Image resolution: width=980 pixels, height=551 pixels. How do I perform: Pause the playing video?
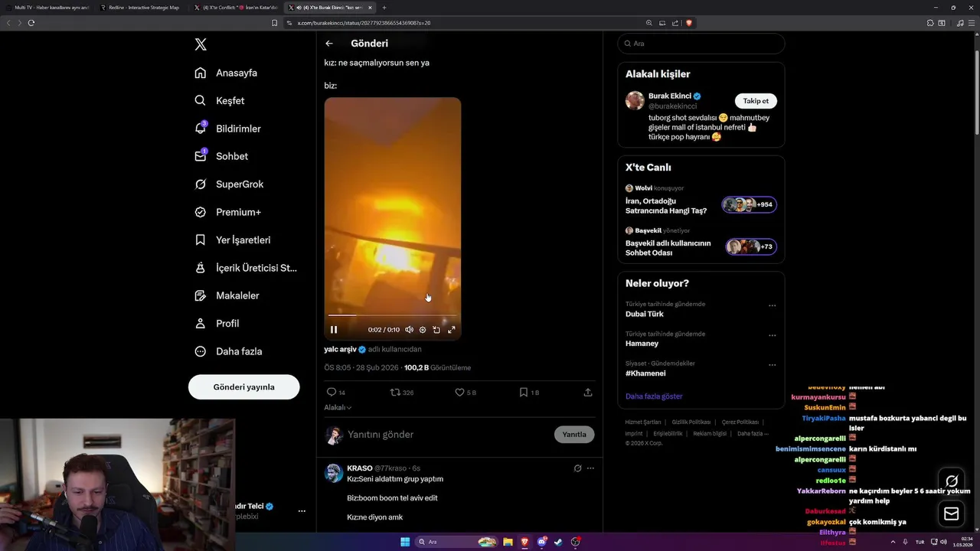click(334, 330)
